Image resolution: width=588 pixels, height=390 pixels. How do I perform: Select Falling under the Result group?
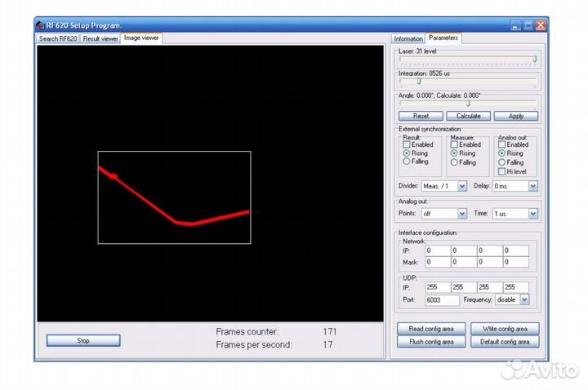click(x=407, y=162)
